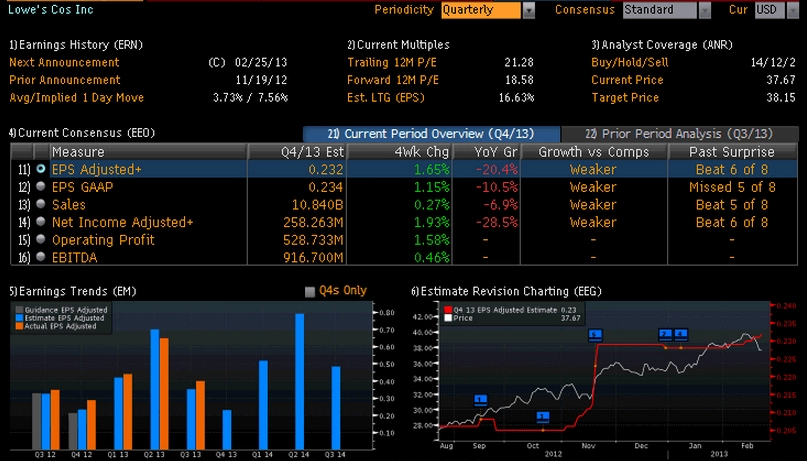Click the Q4/13 Est column header
The width and height of the screenshot is (807, 461).
297,152
